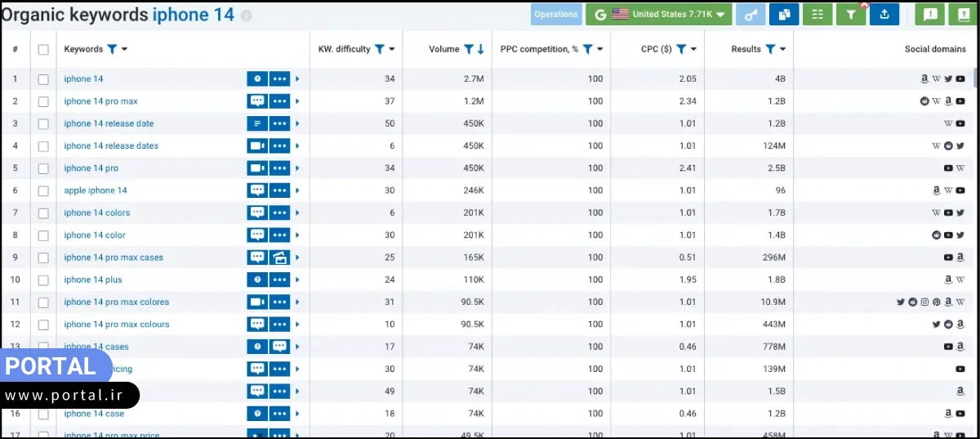Open the CPC ($) column filter dropdown
980x439 pixels.
[694, 49]
